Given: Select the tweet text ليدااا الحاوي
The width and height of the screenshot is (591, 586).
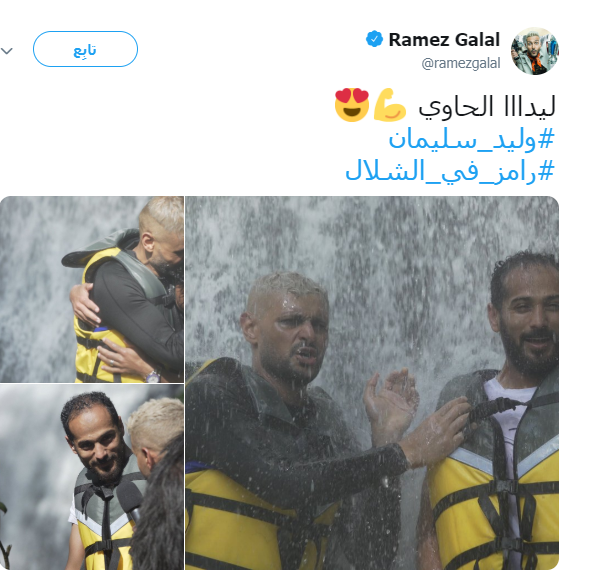Looking at the screenshot, I should [487, 107].
